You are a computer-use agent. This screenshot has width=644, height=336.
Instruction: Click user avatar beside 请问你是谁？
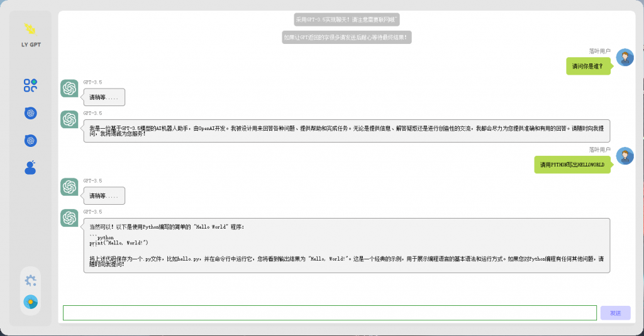[x=625, y=57]
